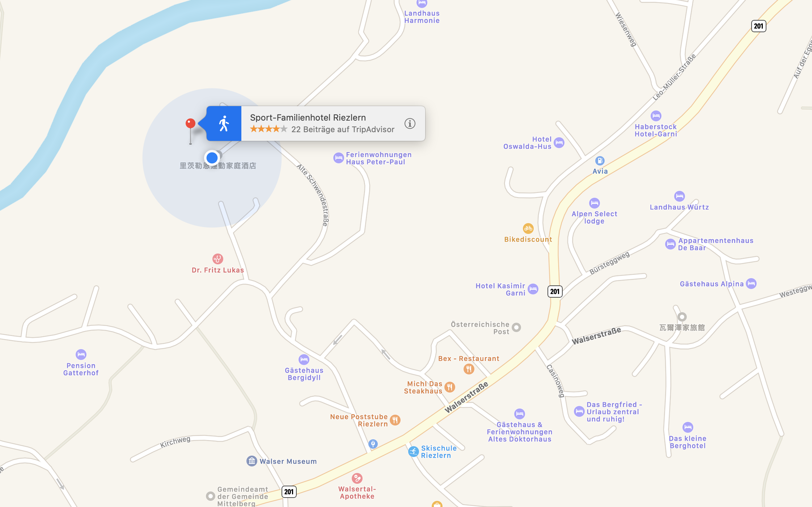Click the blue current location dot
The image size is (812, 507).
(x=212, y=158)
